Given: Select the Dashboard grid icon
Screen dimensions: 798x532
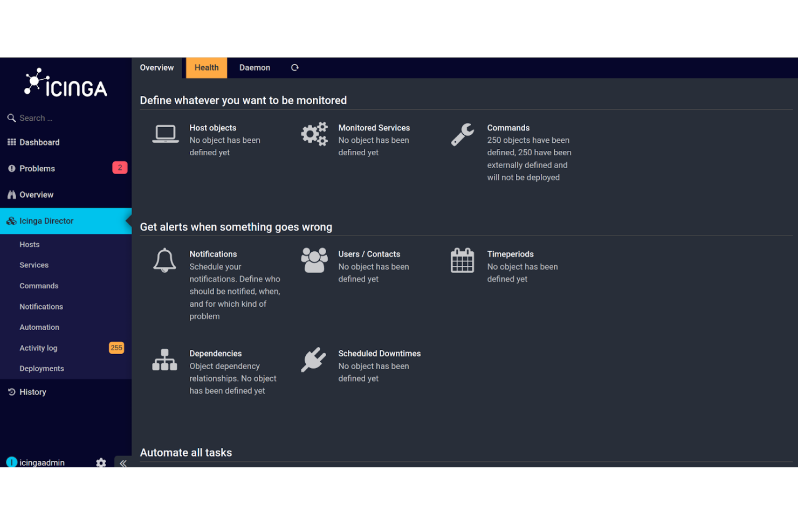Looking at the screenshot, I should pos(12,142).
